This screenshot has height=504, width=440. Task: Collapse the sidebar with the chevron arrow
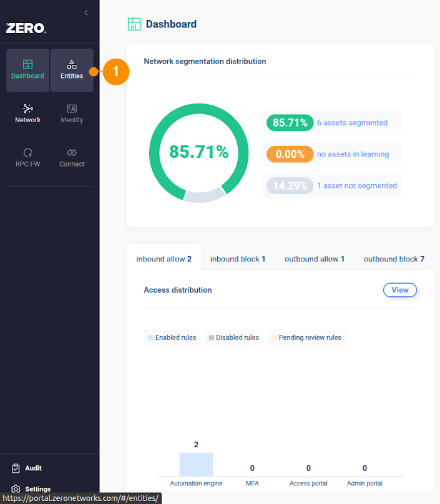tap(86, 12)
